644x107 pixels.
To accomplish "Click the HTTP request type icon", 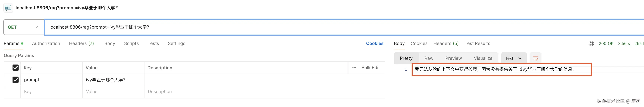I will pyautogui.click(x=8, y=8).
